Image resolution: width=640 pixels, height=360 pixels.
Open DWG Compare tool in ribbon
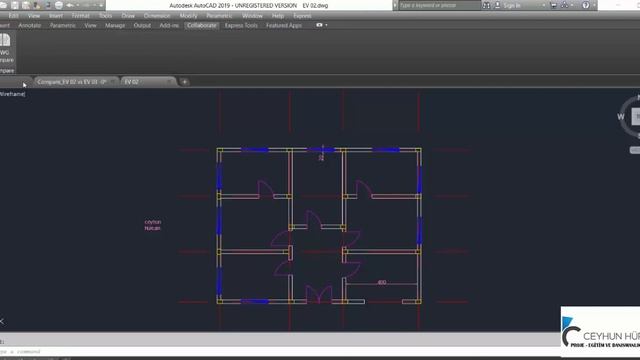click(x=6, y=48)
